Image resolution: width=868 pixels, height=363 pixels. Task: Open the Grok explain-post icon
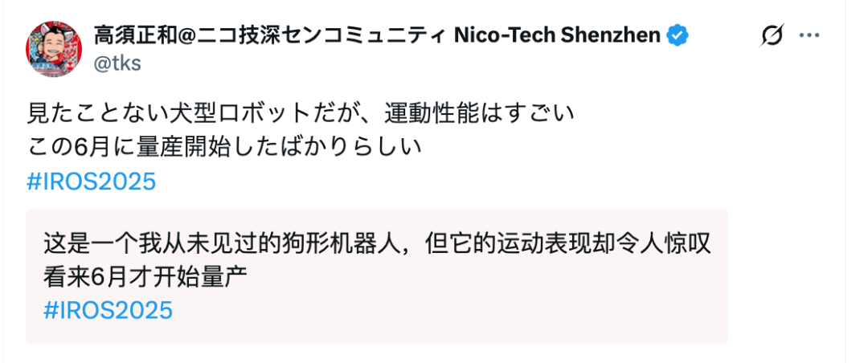tap(772, 36)
